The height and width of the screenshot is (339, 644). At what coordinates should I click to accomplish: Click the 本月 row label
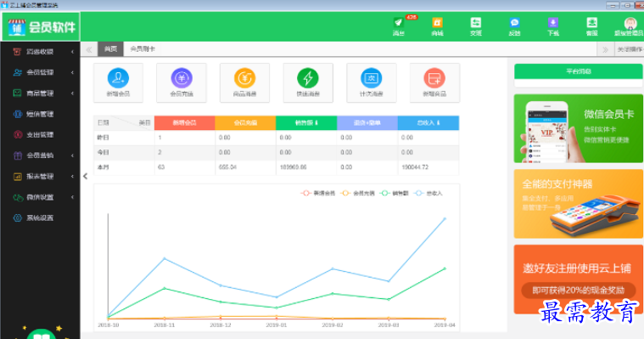click(x=103, y=167)
